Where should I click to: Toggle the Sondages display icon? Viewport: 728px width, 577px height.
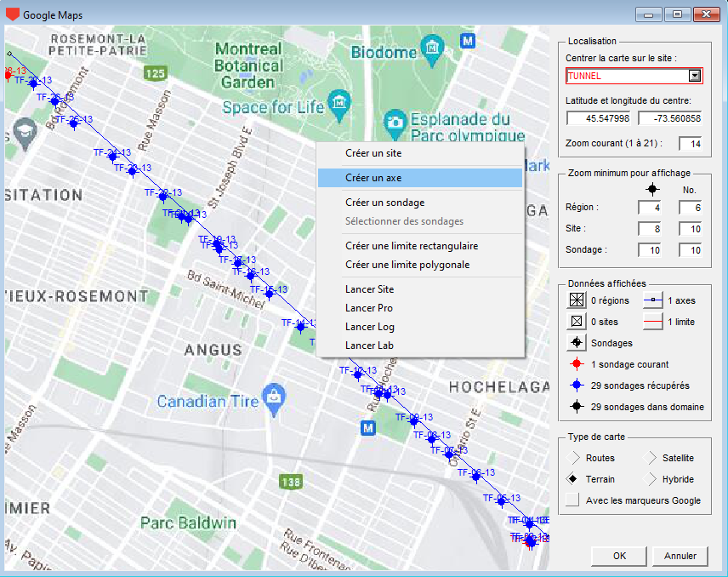pos(577,343)
